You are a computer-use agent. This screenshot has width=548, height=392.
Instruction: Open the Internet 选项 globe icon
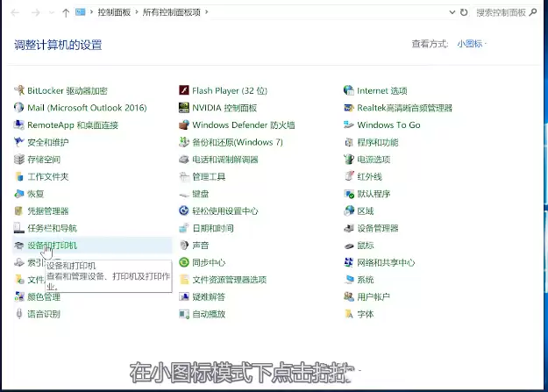(x=349, y=90)
